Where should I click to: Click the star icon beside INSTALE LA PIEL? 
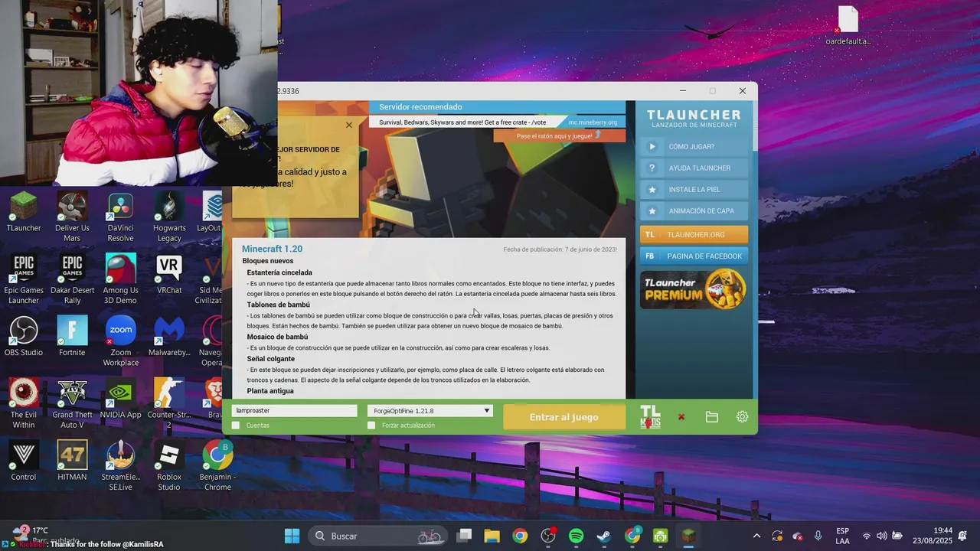tap(652, 190)
